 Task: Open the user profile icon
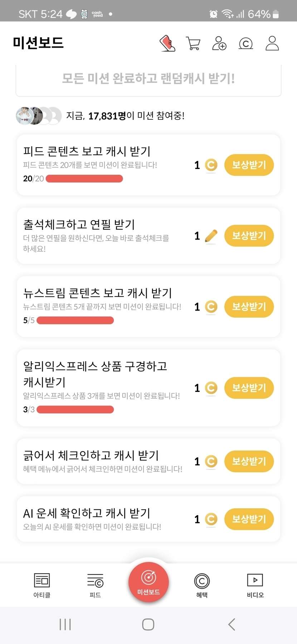point(272,43)
